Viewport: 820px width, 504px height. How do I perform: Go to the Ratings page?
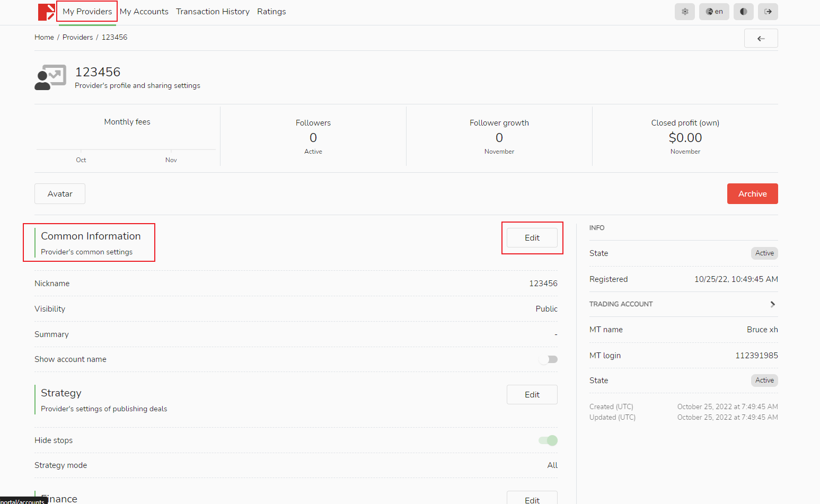click(271, 12)
